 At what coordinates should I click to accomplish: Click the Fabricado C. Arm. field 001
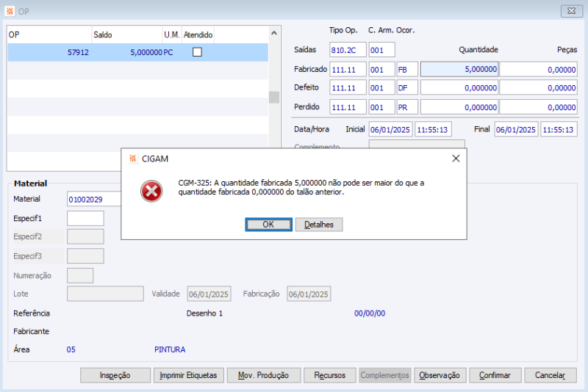381,69
